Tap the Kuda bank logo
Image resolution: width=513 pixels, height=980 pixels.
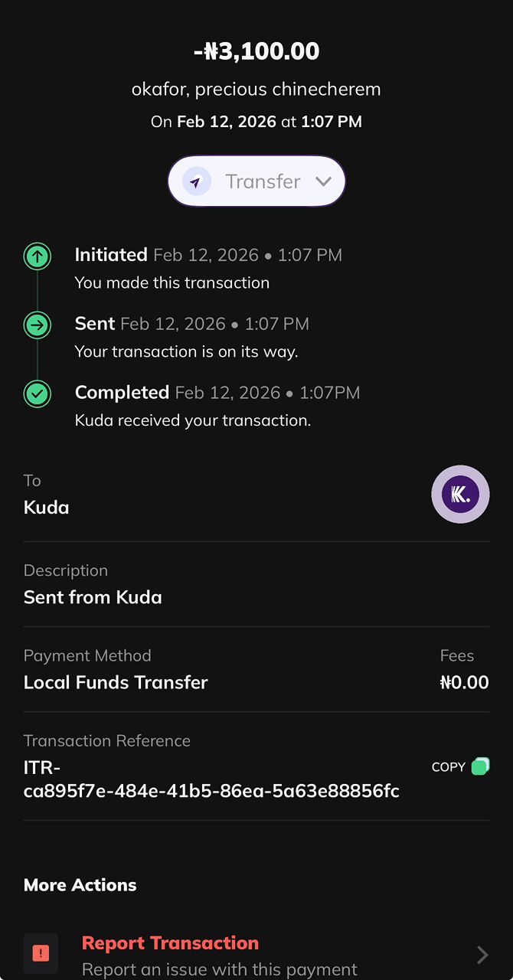(460, 495)
